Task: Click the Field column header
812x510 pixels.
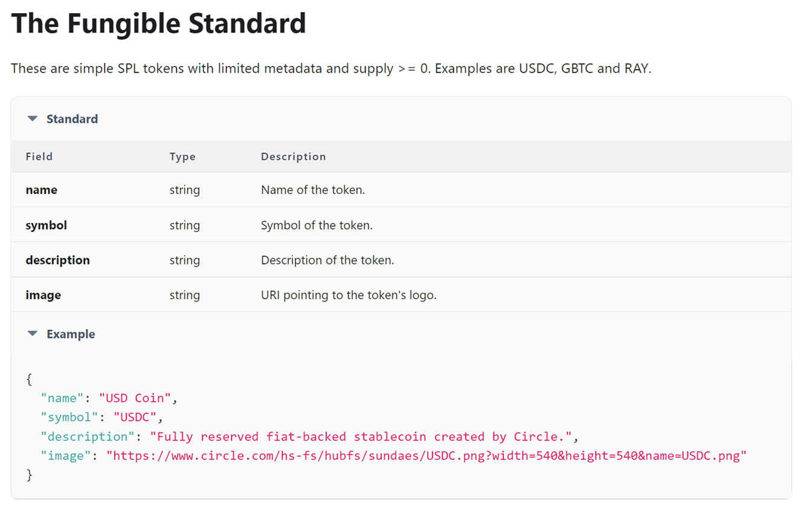Action: click(39, 157)
